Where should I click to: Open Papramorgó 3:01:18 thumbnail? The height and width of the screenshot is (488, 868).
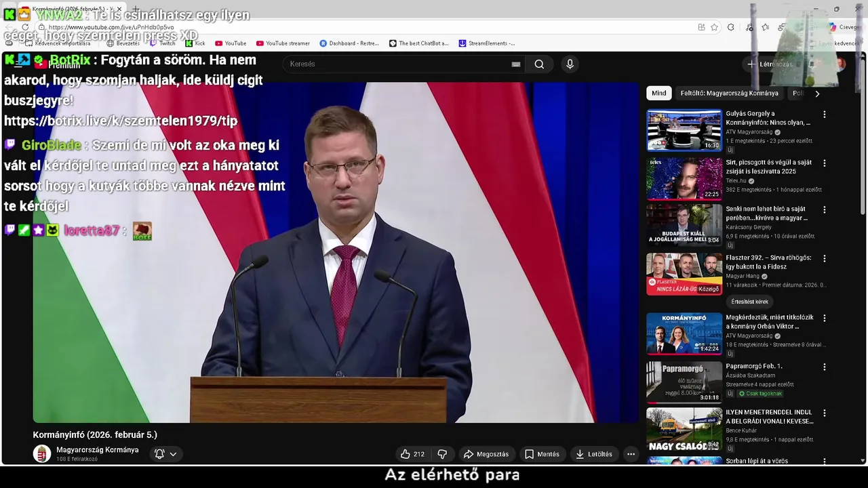[684, 382]
